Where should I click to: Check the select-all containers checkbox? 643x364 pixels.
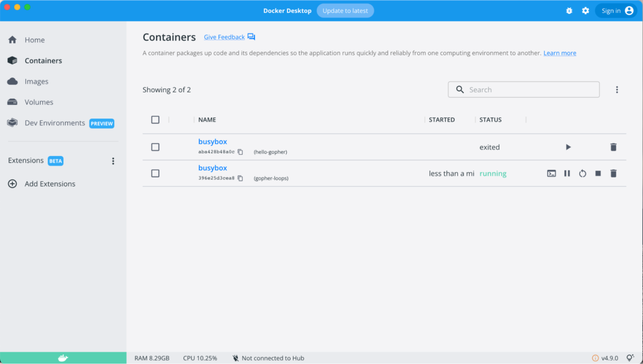pos(155,119)
